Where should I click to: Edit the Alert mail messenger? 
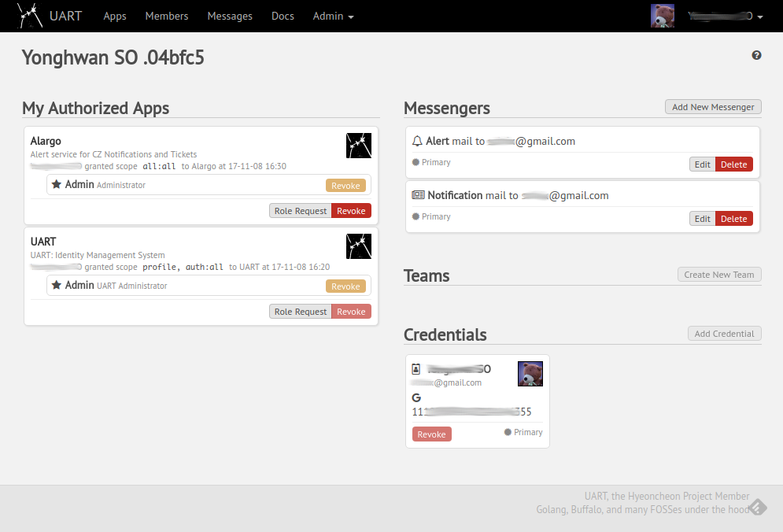702,164
